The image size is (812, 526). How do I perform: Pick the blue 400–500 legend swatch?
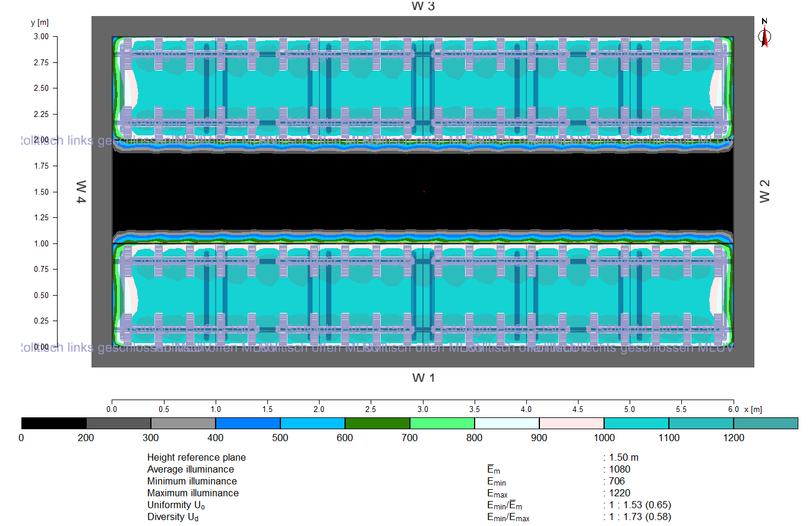248,423
